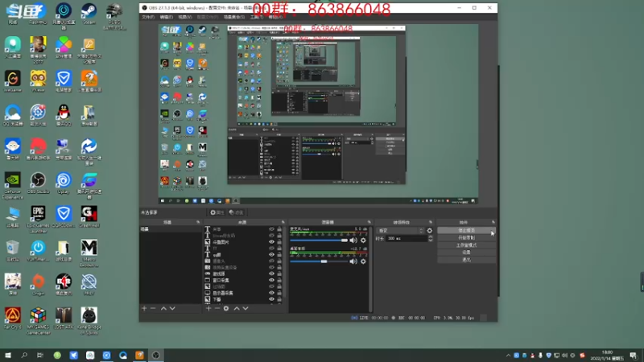Pop out the Audio Mixer dock panel

click(x=369, y=222)
